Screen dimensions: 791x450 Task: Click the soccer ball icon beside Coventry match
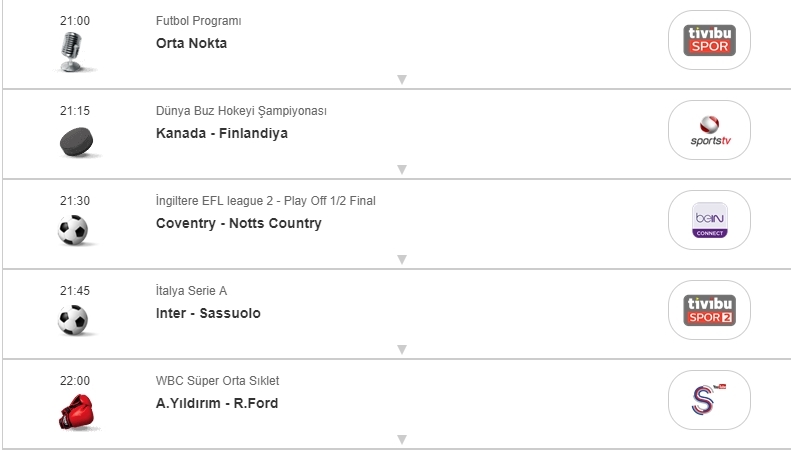pyautogui.click(x=73, y=231)
